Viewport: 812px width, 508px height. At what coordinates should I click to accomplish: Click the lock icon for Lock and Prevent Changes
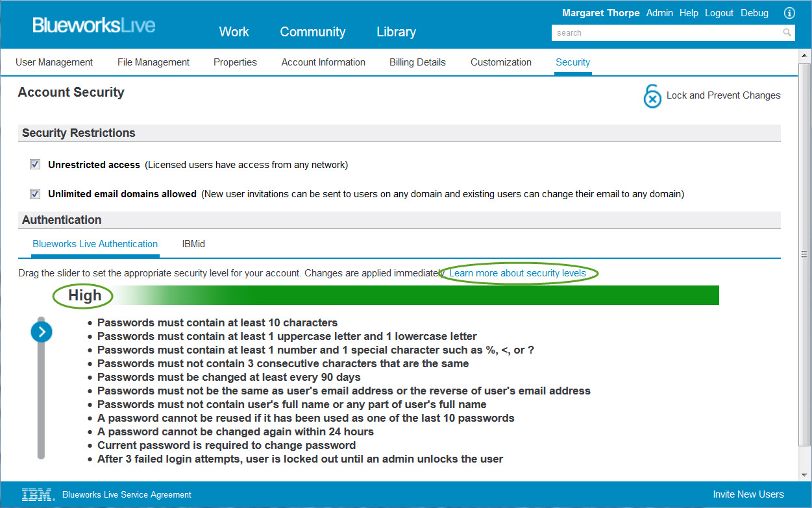point(652,96)
